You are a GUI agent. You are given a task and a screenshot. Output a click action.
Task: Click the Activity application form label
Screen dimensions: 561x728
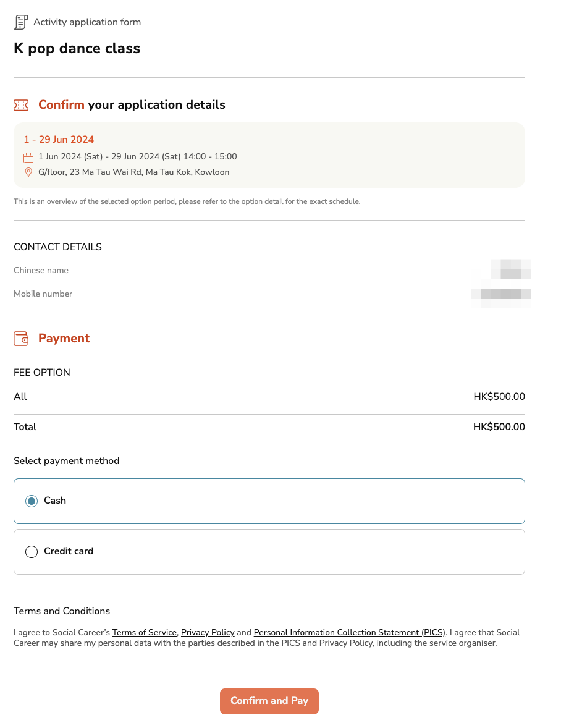pos(87,22)
